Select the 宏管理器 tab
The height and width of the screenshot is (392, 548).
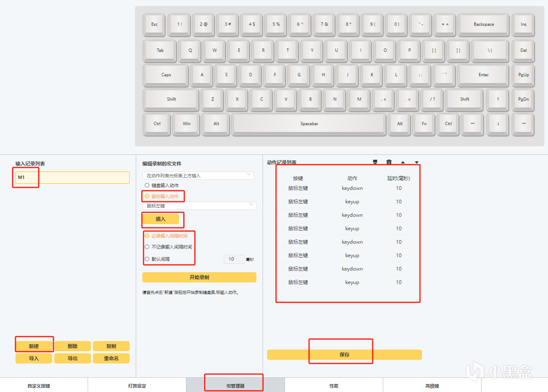pyautogui.click(x=235, y=385)
